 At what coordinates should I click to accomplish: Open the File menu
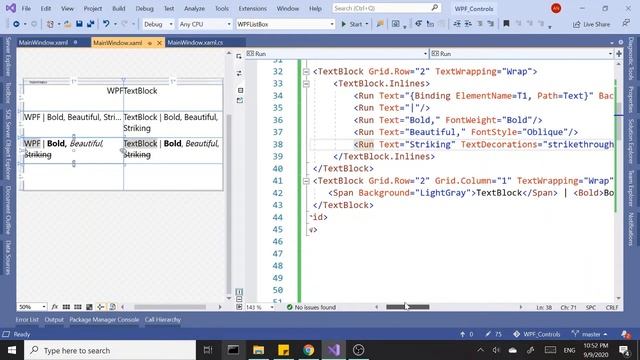[x=26, y=9]
